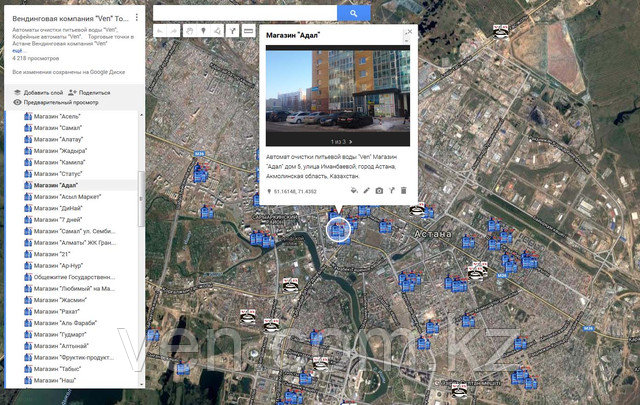
Task: Click directions-to-here icon in popup
Action: 391,191
